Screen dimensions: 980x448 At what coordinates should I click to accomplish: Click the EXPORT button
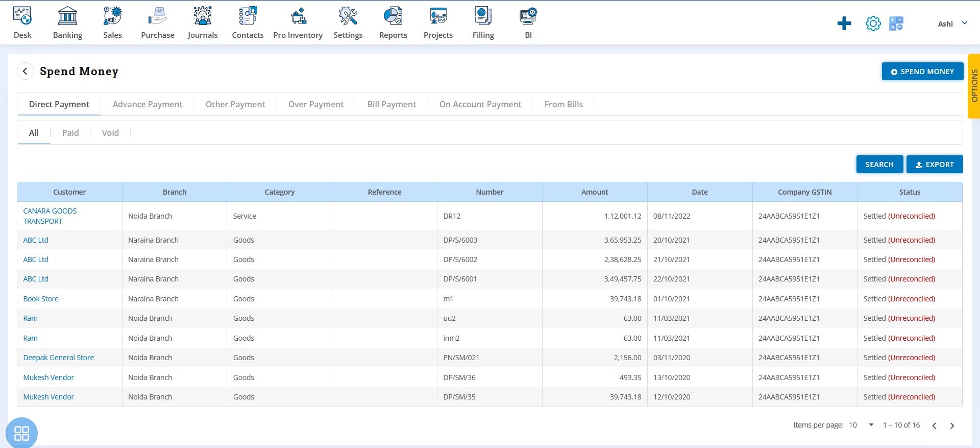pyautogui.click(x=935, y=164)
